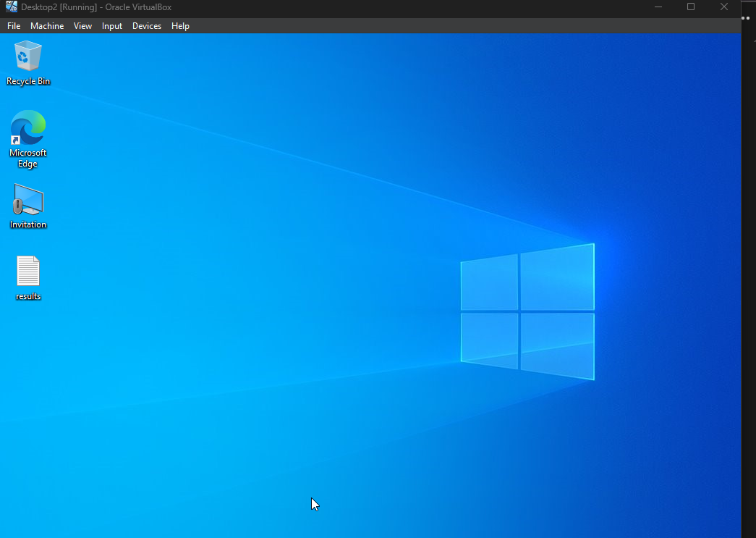Click the 'Desktop2 [Running]' window title text

[59, 7]
